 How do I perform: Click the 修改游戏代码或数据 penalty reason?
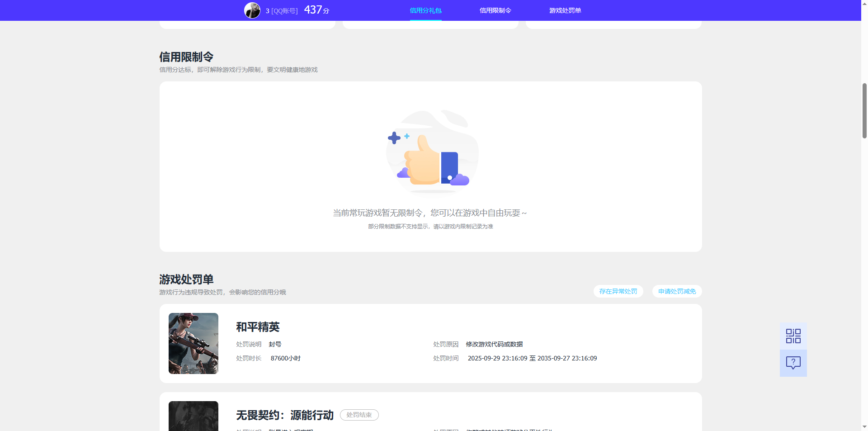click(494, 344)
